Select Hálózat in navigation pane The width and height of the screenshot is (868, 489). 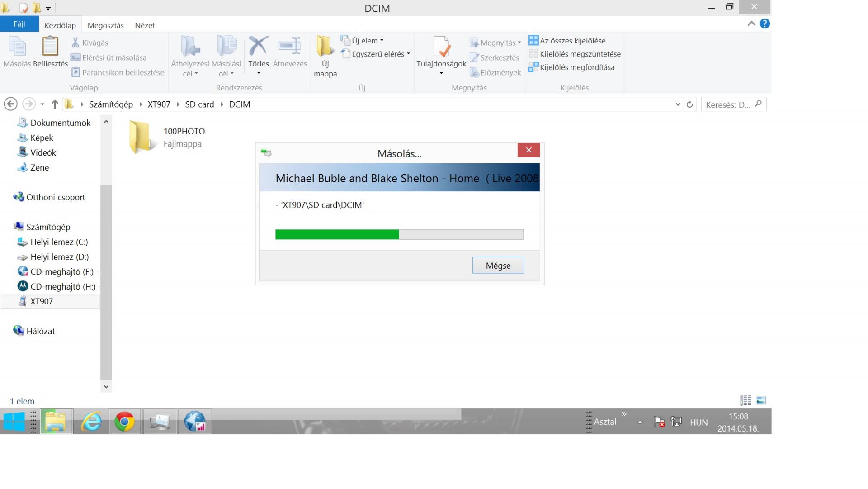click(x=34, y=331)
